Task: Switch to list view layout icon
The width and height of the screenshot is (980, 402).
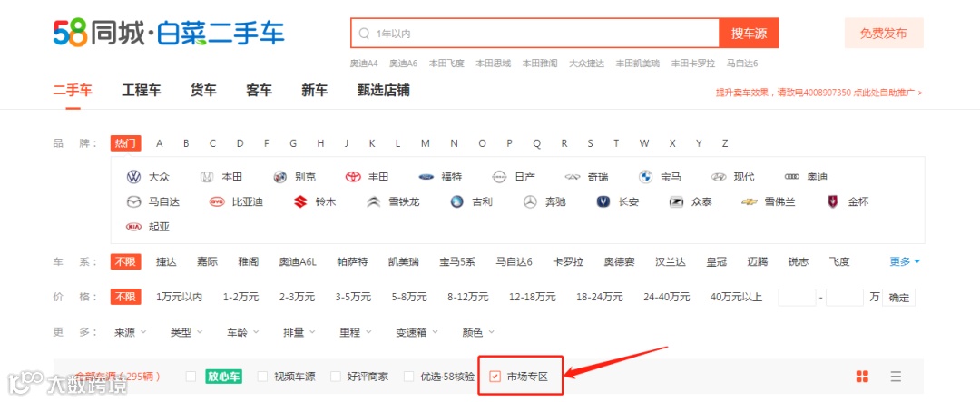Action: click(896, 377)
